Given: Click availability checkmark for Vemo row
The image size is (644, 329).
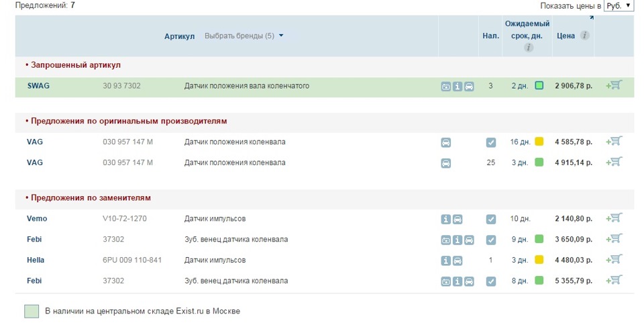Looking at the screenshot, I should pyautogui.click(x=491, y=219).
